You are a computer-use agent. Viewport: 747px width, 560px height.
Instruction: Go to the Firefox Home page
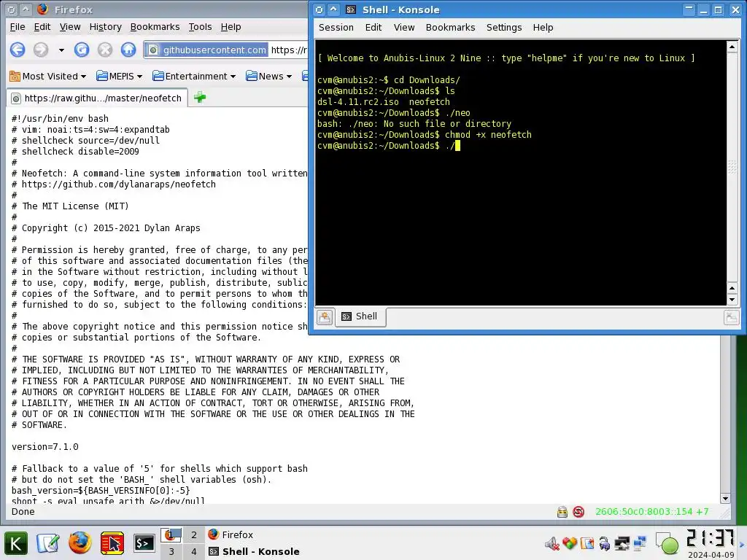pos(128,50)
